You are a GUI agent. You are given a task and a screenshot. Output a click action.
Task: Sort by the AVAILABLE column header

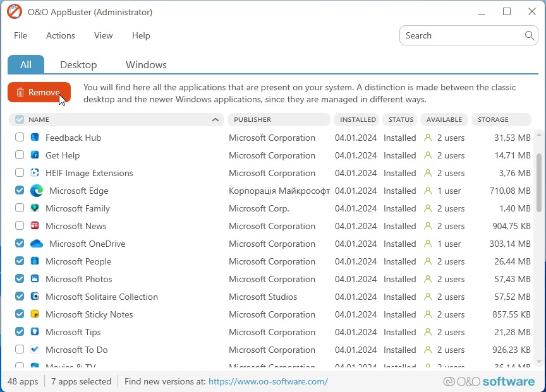pos(444,120)
